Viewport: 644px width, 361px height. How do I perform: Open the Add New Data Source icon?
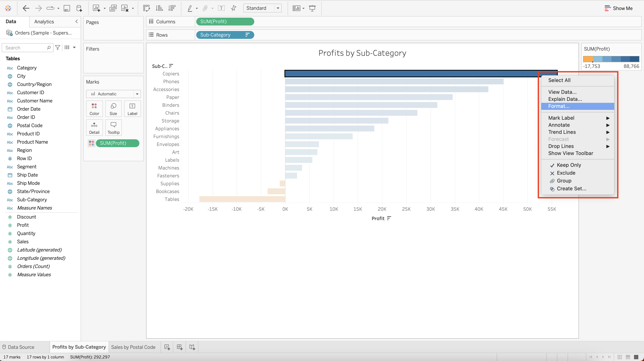(x=79, y=8)
